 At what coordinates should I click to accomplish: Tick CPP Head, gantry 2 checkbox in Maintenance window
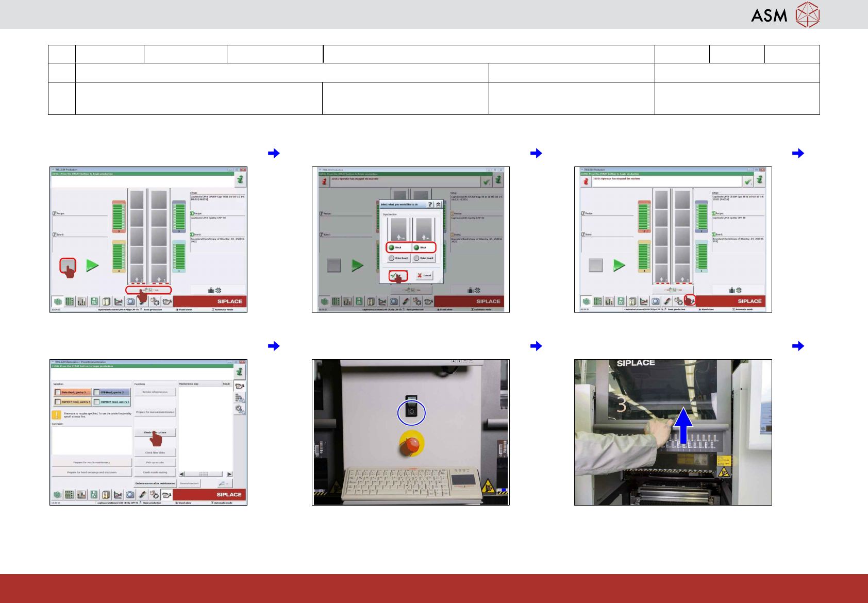(97, 392)
